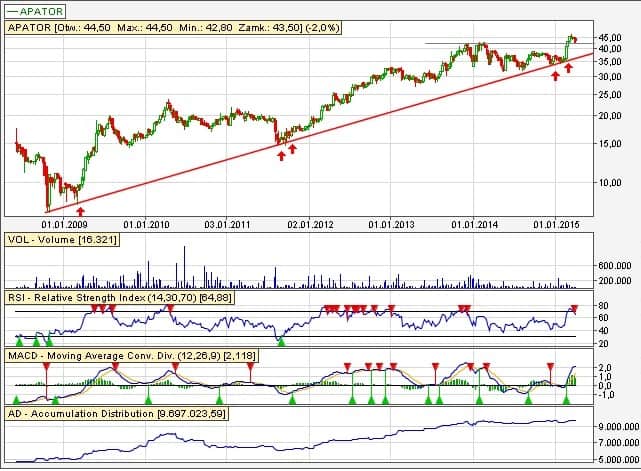Click the 01.01.2015 date axis label
Viewport: 641px width, 471px height.
[556, 225]
